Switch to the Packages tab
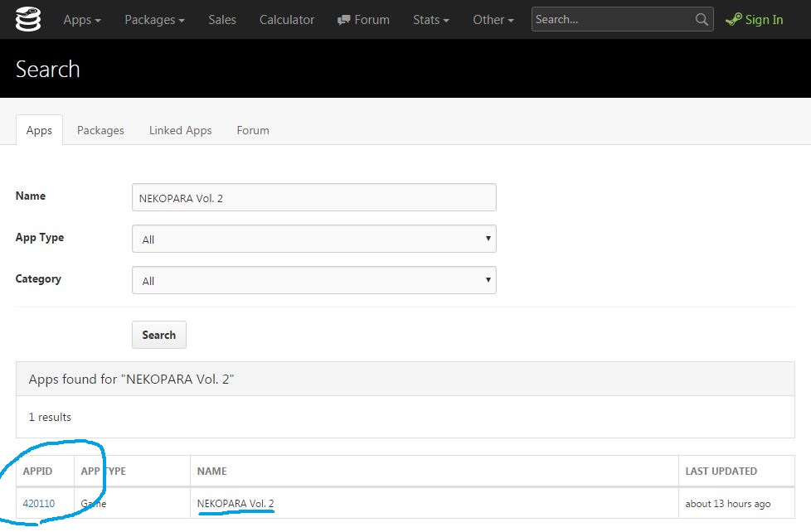 point(100,130)
